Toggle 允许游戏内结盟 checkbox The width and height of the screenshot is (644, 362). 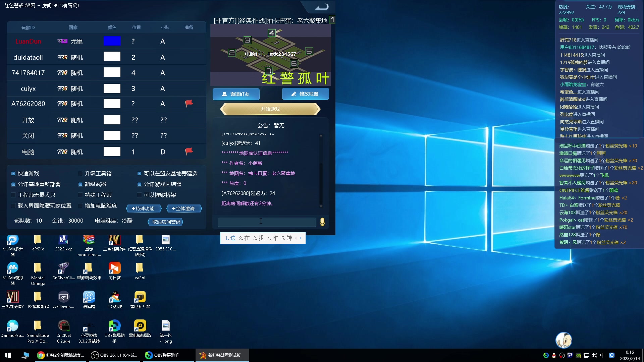(139, 184)
